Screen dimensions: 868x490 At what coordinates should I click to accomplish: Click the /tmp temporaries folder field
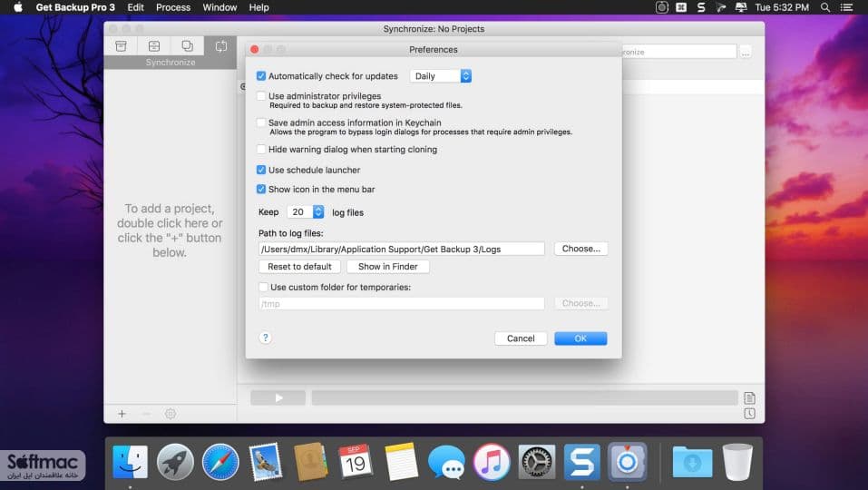pyautogui.click(x=401, y=303)
